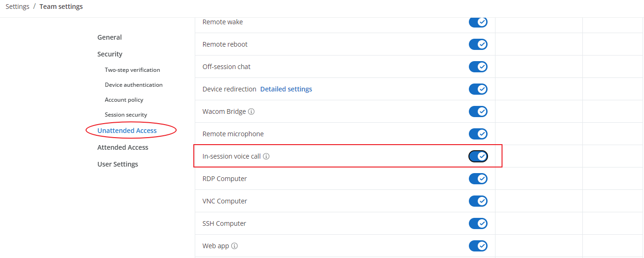The width and height of the screenshot is (644, 258).
Task: Toggle In-session voice call switch
Action: pyautogui.click(x=478, y=156)
